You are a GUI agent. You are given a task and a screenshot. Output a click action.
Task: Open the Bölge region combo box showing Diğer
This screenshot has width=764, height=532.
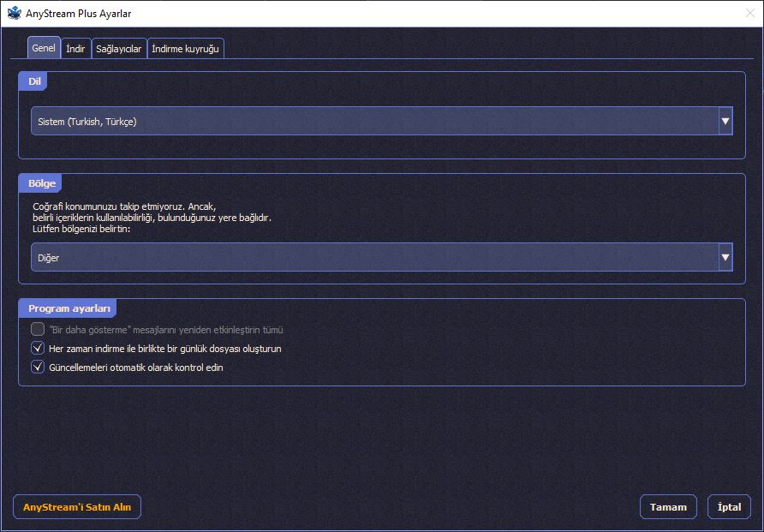(x=381, y=257)
